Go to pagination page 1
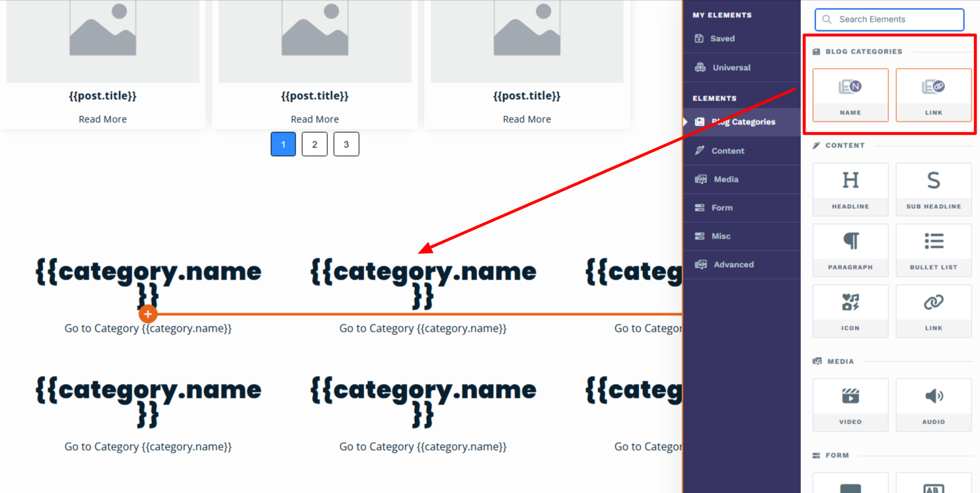The height and width of the screenshot is (493, 980). pyautogui.click(x=283, y=144)
